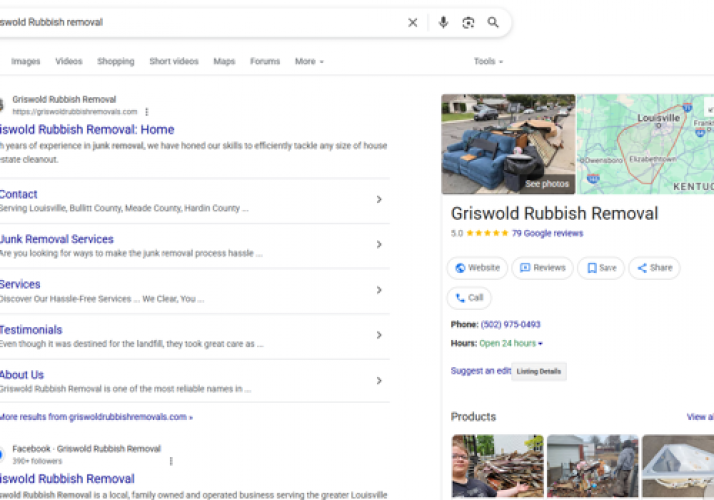
Task: Open the Griswold Rubbish Removal: Home result
Action: (x=87, y=130)
